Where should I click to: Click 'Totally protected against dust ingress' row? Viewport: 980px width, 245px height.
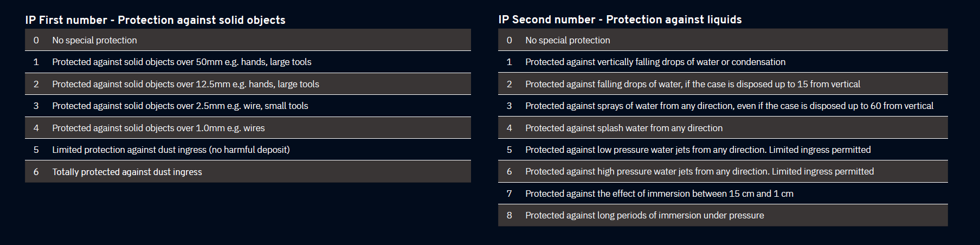[127, 172]
